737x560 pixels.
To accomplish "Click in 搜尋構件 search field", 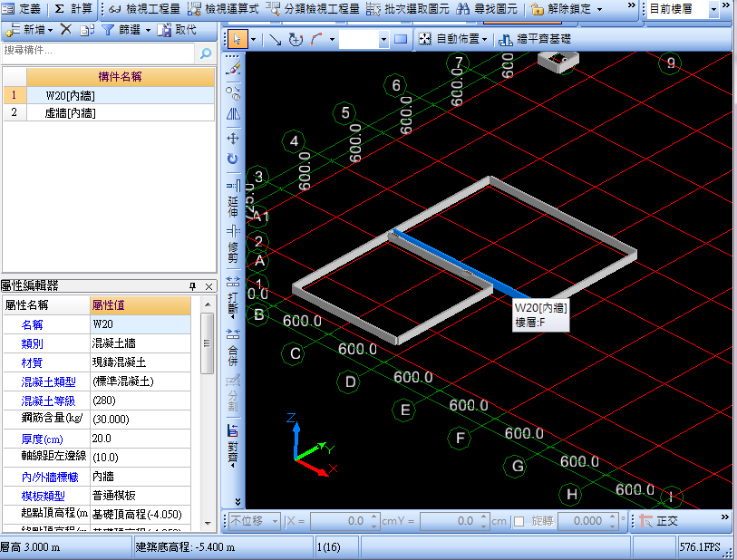I will coord(99,53).
